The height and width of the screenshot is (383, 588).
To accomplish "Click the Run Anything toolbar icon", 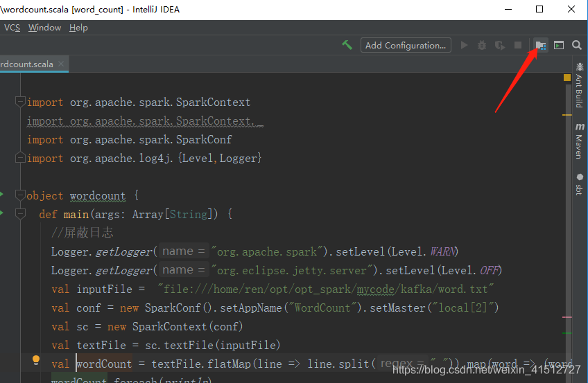I will point(559,45).
